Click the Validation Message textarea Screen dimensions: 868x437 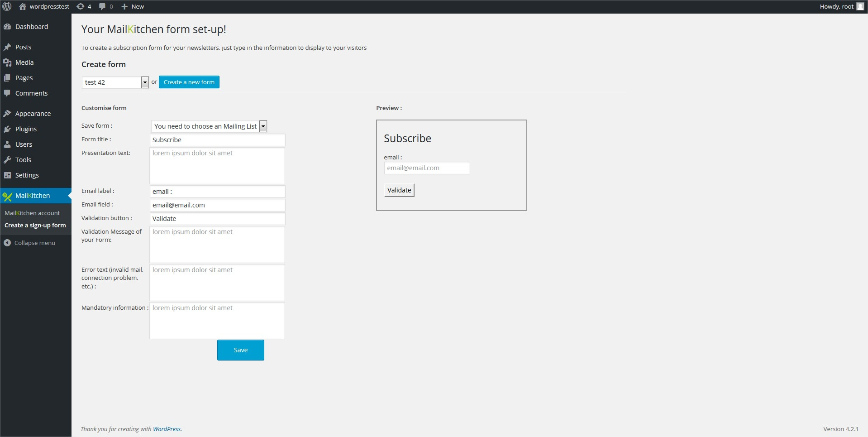click(x=217, y=245)
